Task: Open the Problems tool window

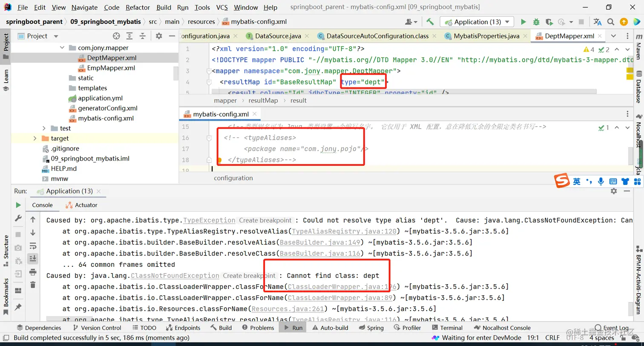Action: (x=258, y=328)
